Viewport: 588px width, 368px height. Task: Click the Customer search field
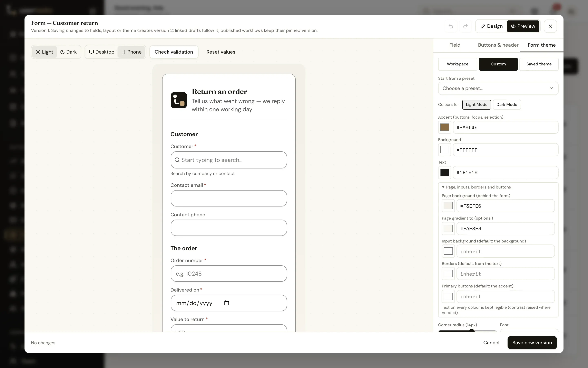pos(229,160)
